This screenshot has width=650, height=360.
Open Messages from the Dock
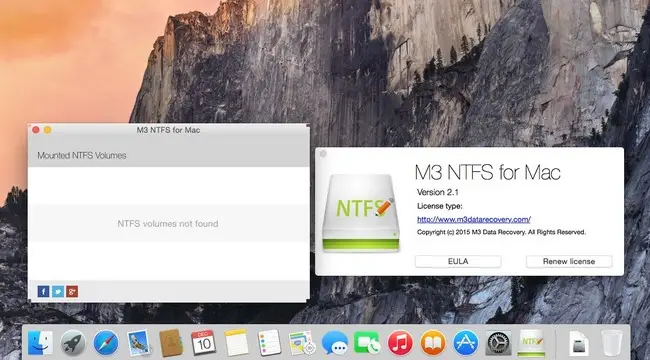coord(335,343)
